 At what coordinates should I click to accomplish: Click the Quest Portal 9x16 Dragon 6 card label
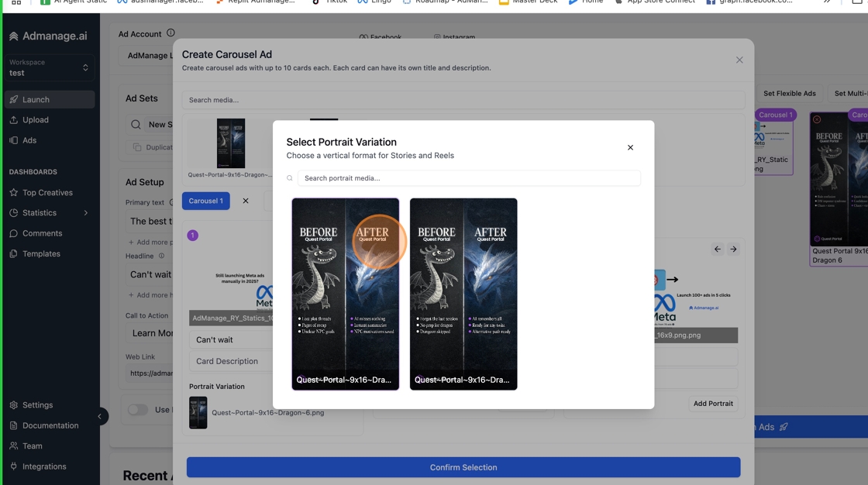click(840, 255)
